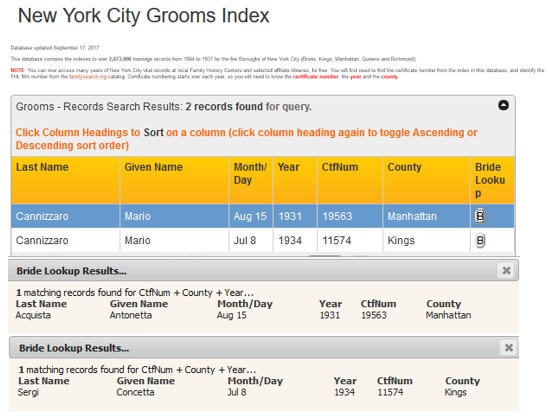Click certificate number 19563 in the grooms table
Screen dimensions: 551x418
pos(337,216)
